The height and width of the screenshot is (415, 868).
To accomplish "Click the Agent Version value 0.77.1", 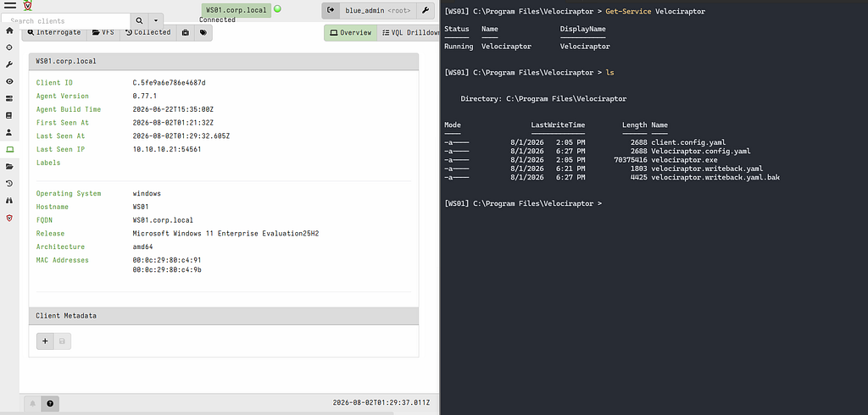I will pyautogui.click(x=144, y=97).
